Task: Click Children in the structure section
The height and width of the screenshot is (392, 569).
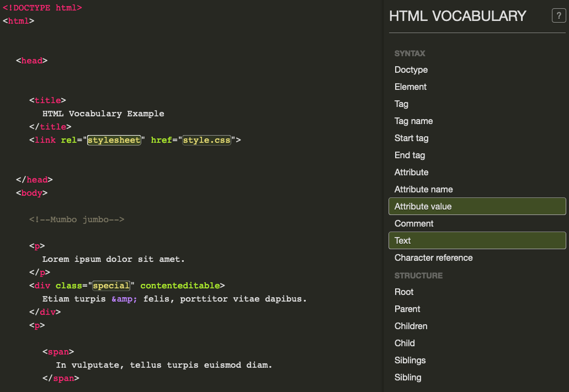Action: [411, 326]
